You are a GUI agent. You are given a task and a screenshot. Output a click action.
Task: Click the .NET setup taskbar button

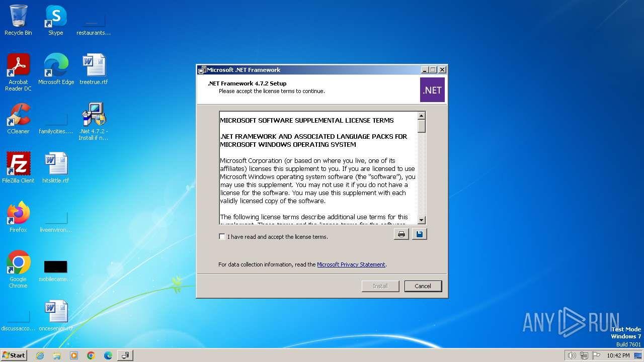[125, 355]
